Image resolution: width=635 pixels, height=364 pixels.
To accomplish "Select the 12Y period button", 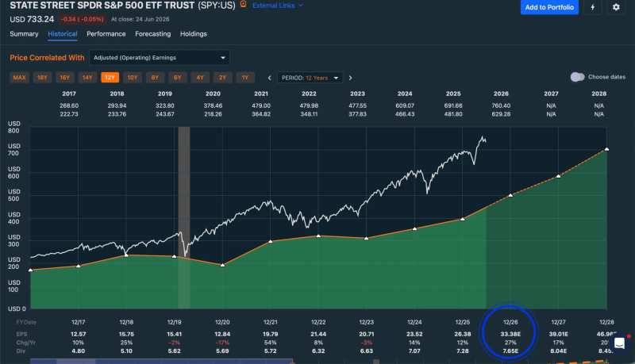I will [110, 78].
